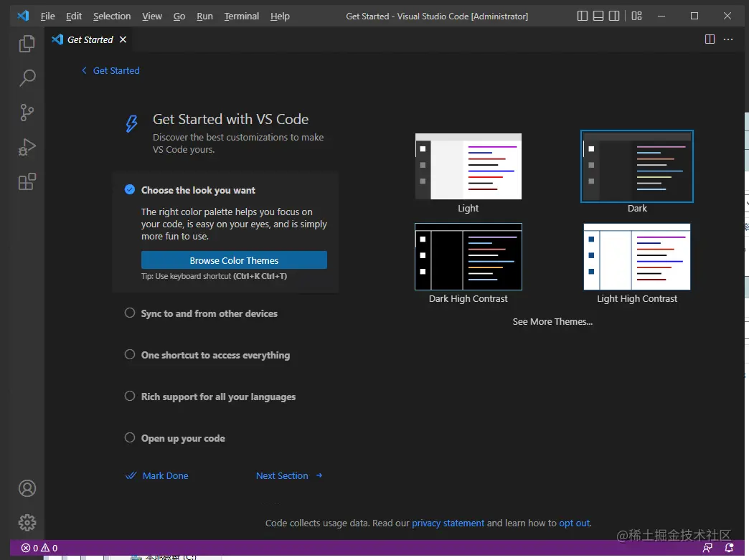This screenshot has height=560, width=749.
Task: Click Get Started with VS Code heading
Action: click(231, 119)
